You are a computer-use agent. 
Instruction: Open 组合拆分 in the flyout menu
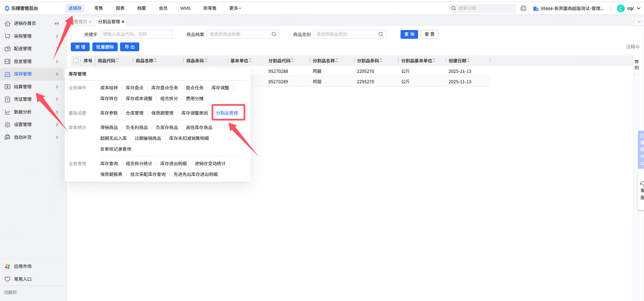(169, 98)
